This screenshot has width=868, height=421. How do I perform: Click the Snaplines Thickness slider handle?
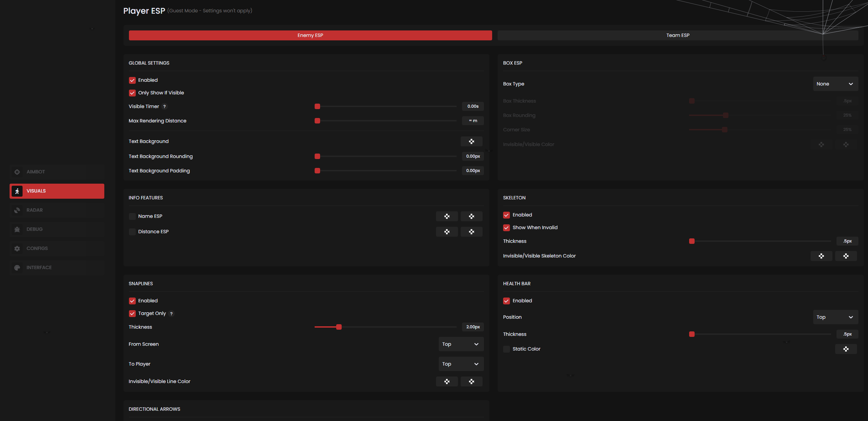(x=339, y=327)
